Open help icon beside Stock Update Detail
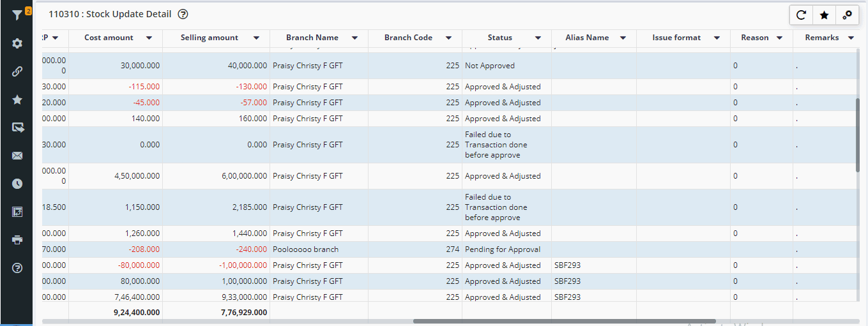 183,14
